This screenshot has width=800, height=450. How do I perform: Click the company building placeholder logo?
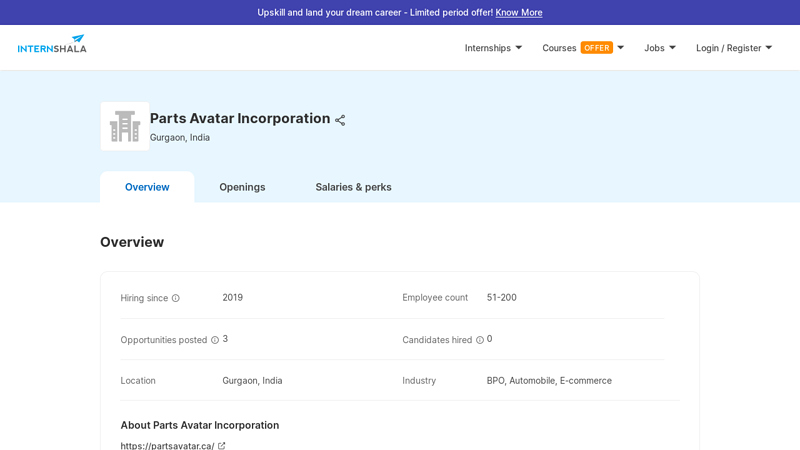pyautogui.click(x=125, y=126)
